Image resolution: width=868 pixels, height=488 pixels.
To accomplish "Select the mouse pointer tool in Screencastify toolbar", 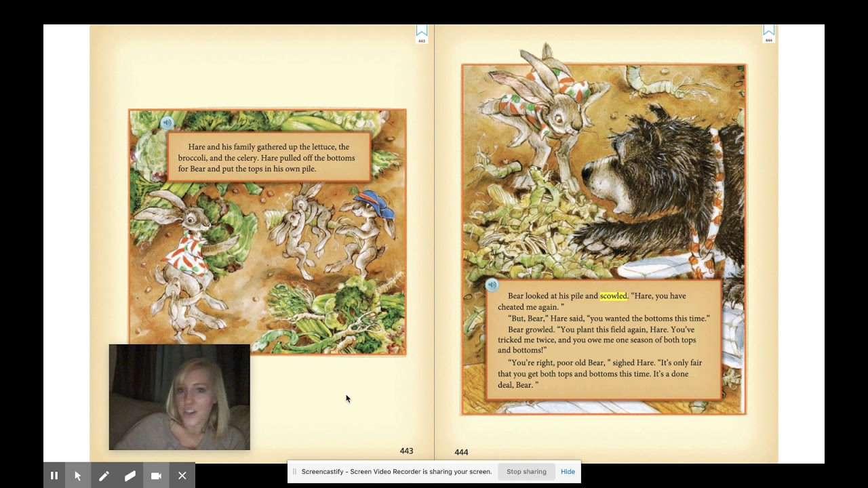I will (x=78, y=476).
